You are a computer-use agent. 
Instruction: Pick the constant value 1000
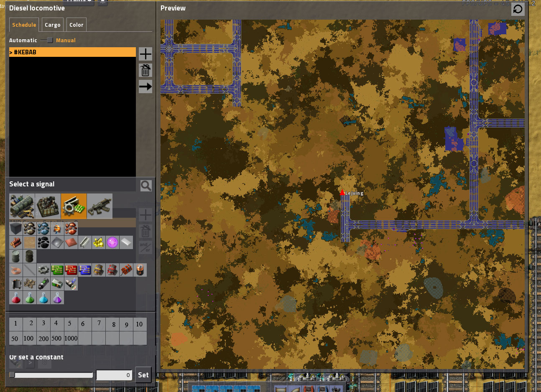pyautogui.click(x=71, y=338)
